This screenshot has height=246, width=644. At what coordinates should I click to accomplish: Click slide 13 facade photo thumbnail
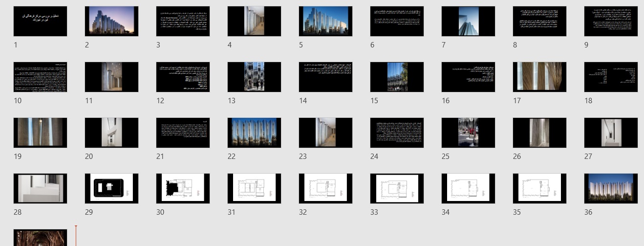[254, 77]
